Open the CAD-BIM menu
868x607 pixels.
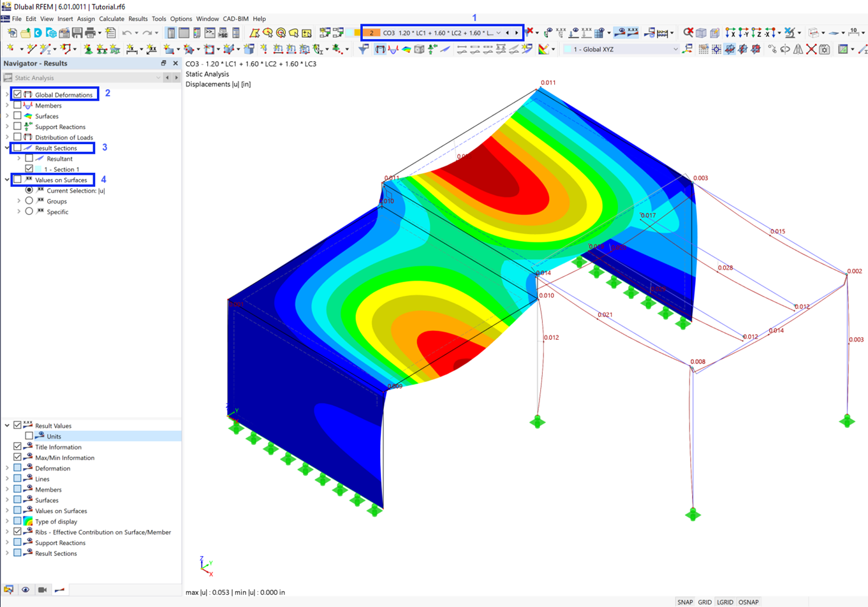(235, 18)
